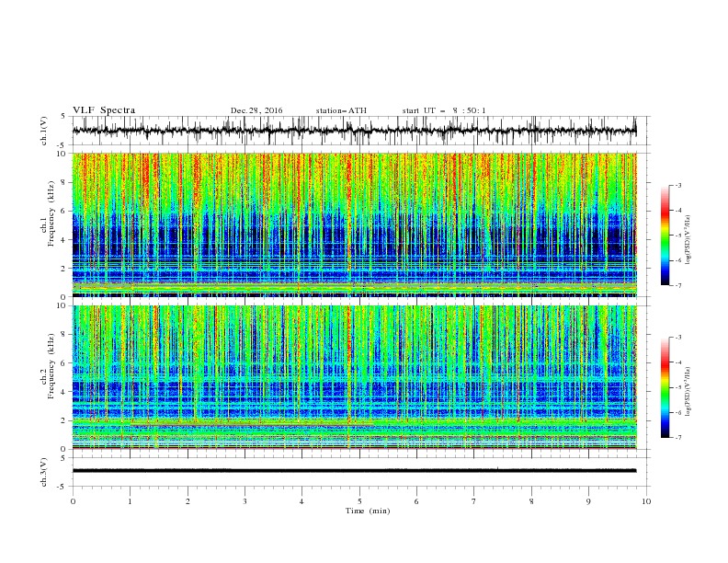
Task: Click the "3" tick on the time axis
Action: pos(245,501)
